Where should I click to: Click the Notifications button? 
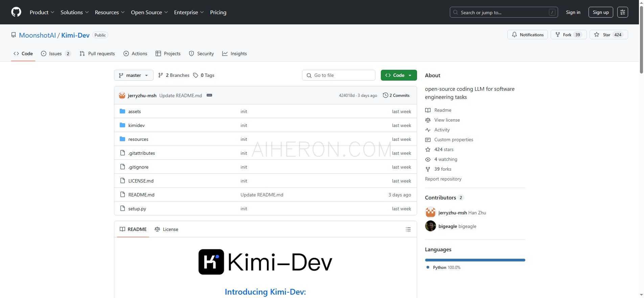528,35
